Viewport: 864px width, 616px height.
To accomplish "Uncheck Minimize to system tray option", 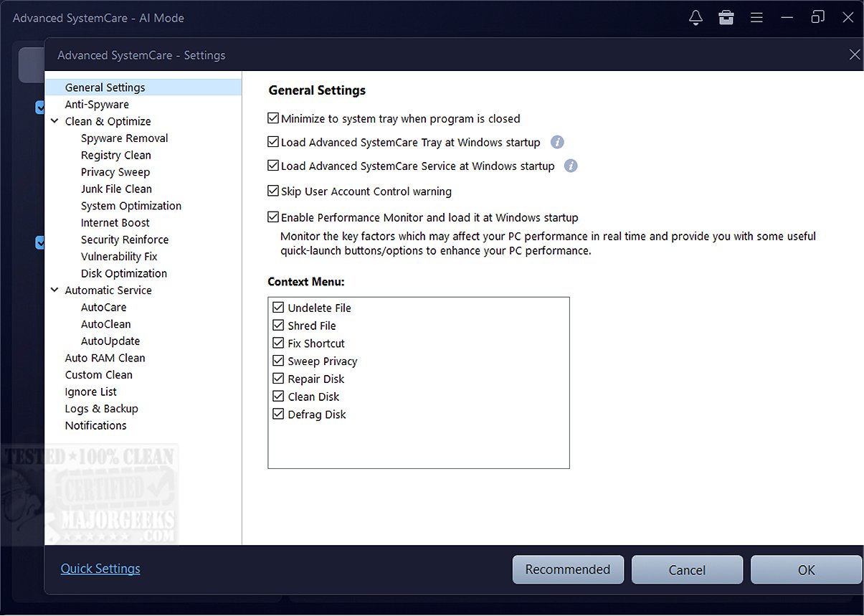I will click(x=273, y=118).
